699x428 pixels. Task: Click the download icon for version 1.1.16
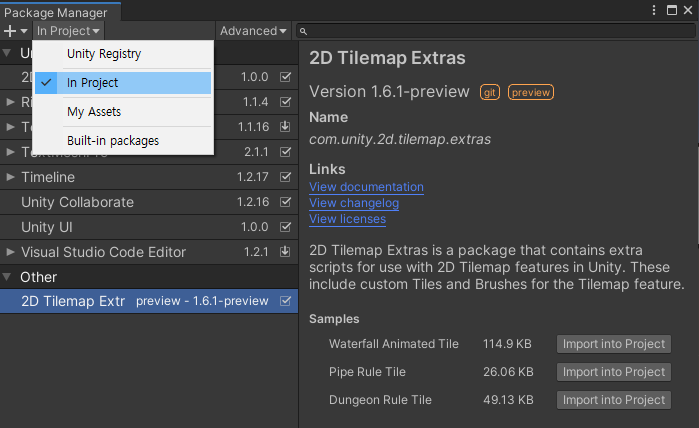click(x=285, y=127)
